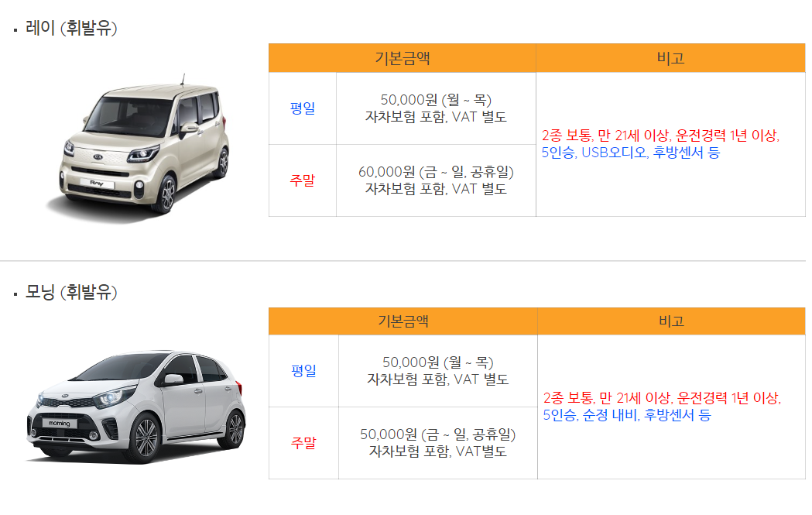Select the 모닝 (휘발유) heading
This screenshot has height=515, width=812.
click(x=71, y=292)
